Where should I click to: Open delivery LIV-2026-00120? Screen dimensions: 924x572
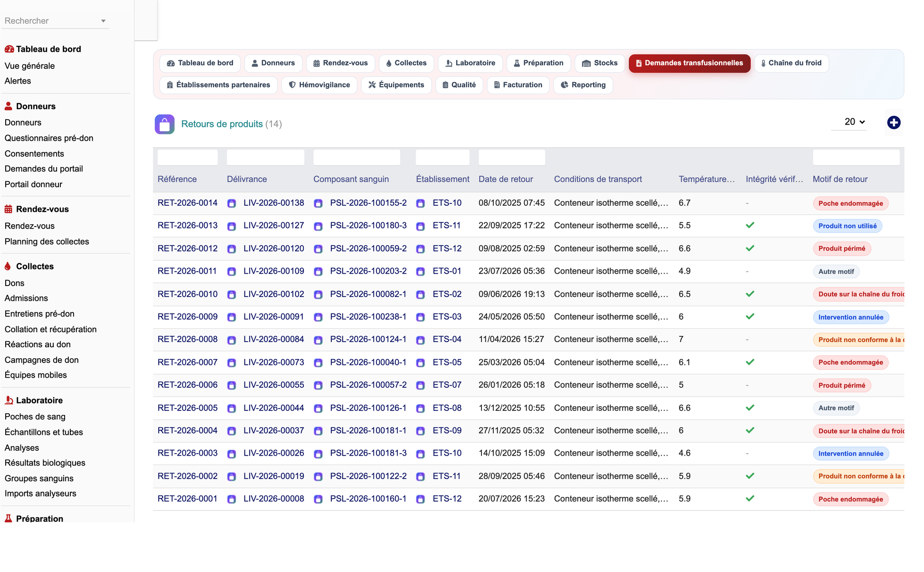point(273,248)
